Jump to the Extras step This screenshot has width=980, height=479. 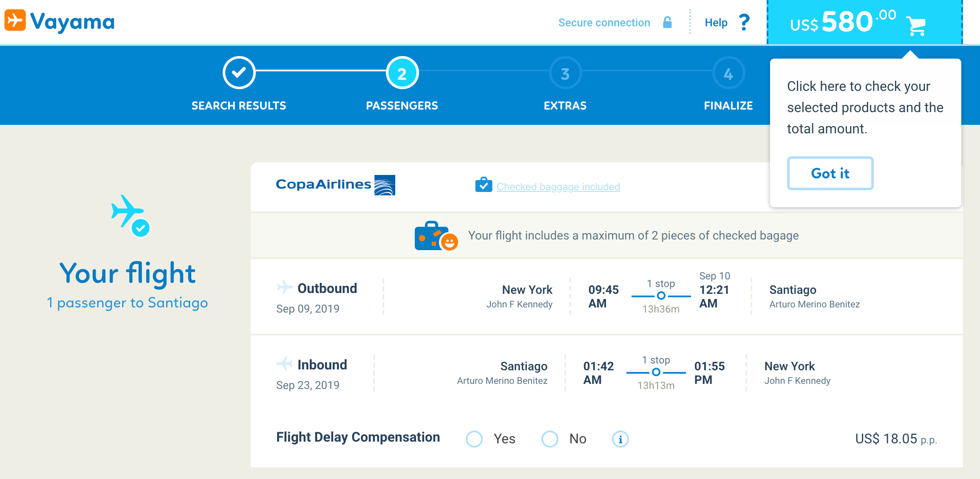(x=565, y=73)
